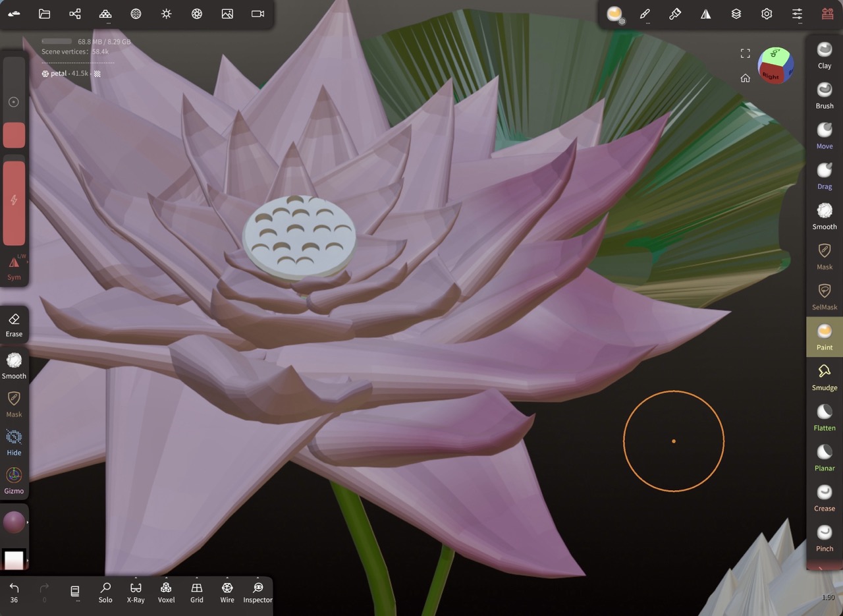This screenshot has height=616, width=843.
Task: Select the Move tool
Action: [x=825, y=136]
